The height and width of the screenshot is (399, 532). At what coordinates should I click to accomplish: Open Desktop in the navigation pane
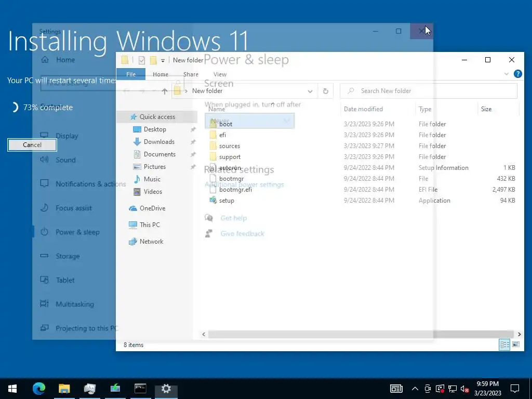155,129
